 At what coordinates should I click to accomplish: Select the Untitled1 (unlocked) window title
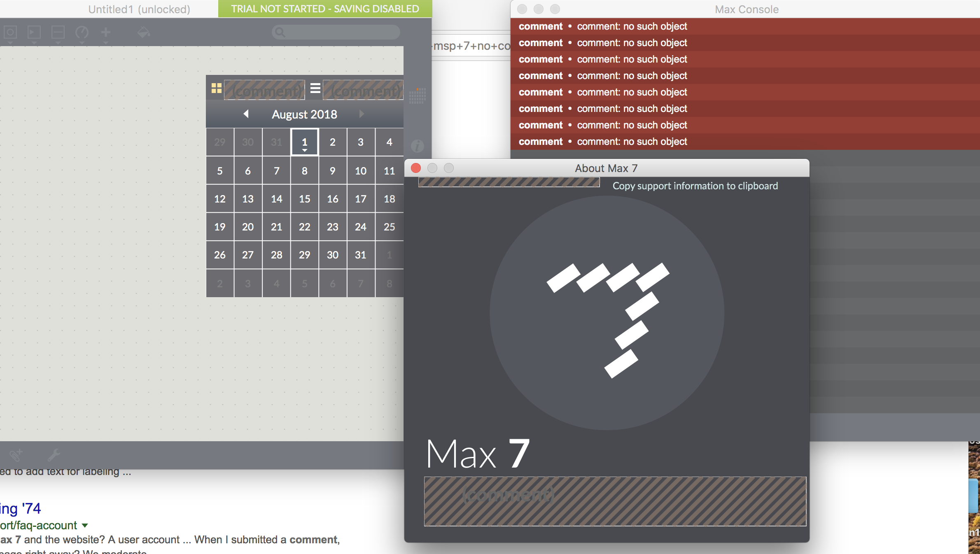point(139,9)
